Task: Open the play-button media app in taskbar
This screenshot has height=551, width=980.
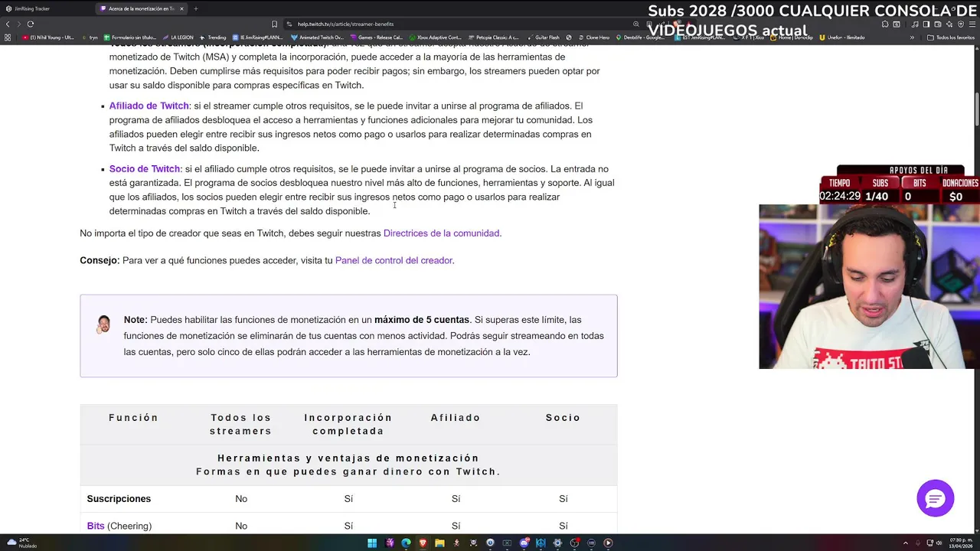Action: point(608,543)
